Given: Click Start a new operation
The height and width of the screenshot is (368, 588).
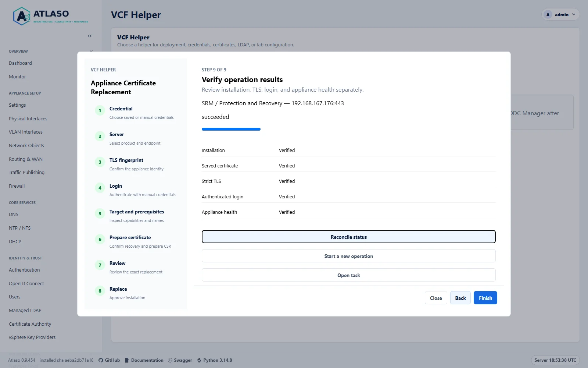Looking at the screenshot, I should coord(348,256).
